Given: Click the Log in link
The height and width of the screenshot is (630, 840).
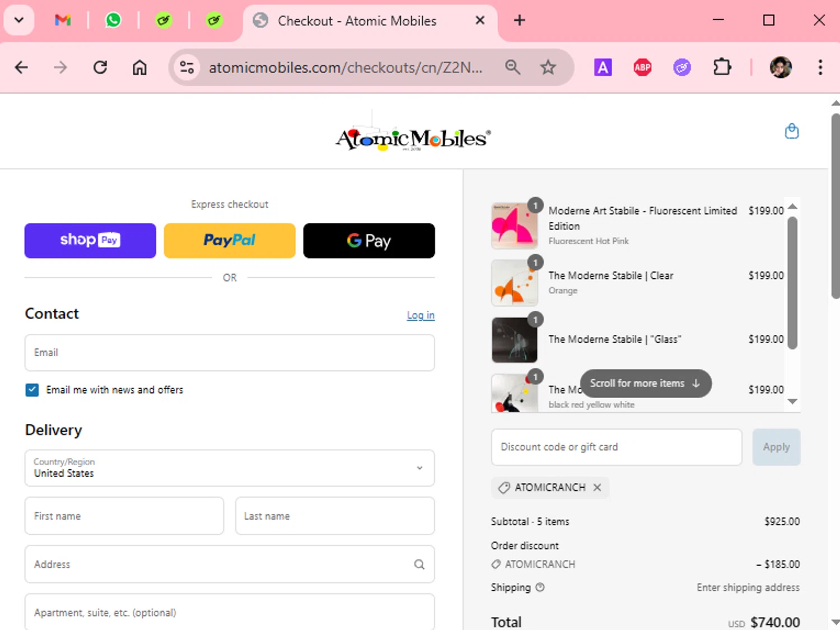Looking at the screenshot, I should click(421, 315).
